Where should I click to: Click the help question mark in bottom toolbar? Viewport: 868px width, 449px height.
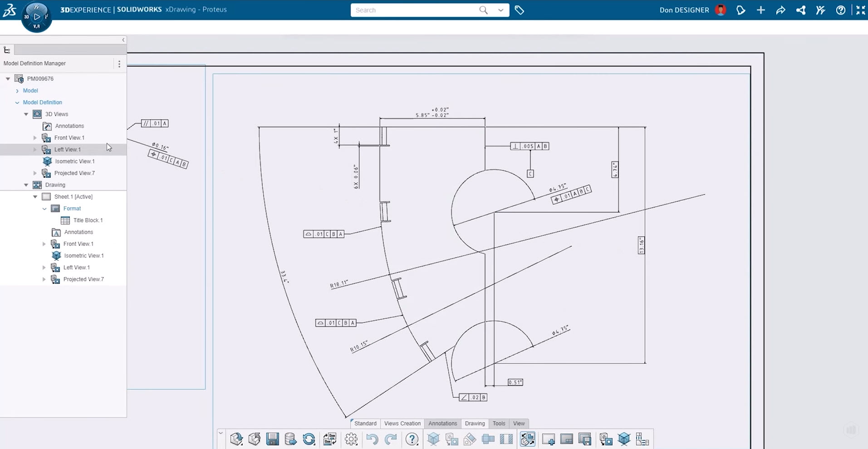tap(412, 439)
